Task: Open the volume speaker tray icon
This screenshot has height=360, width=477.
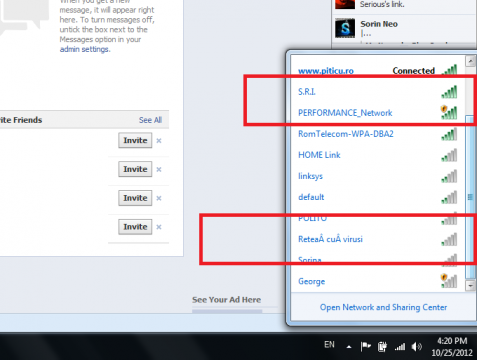Action: click(x=416, y=347)
